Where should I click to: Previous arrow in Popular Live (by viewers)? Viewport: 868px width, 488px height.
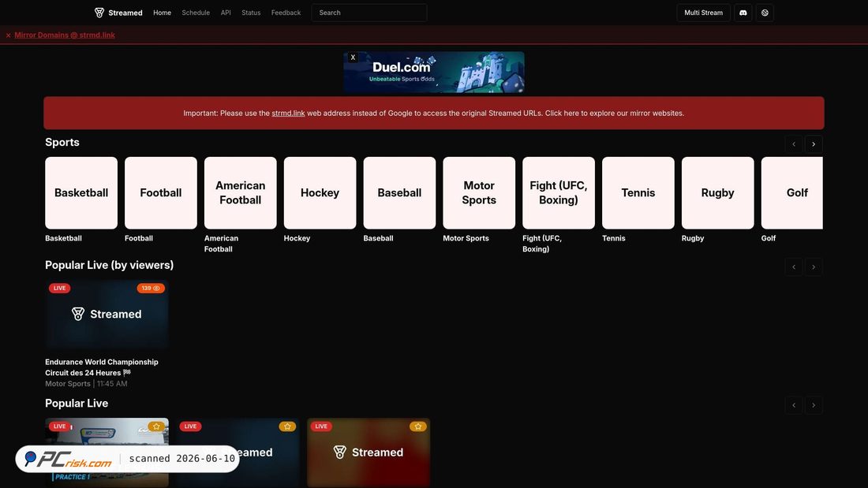pos(794,267)
